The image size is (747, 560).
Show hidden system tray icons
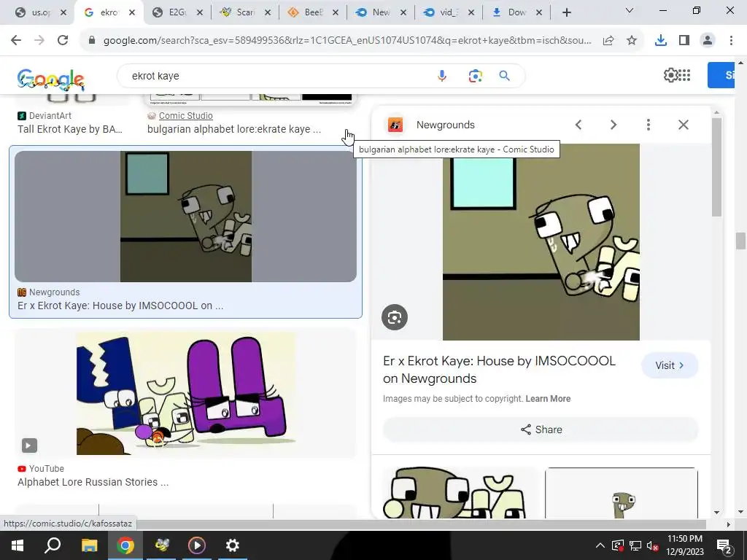[600, 545]
